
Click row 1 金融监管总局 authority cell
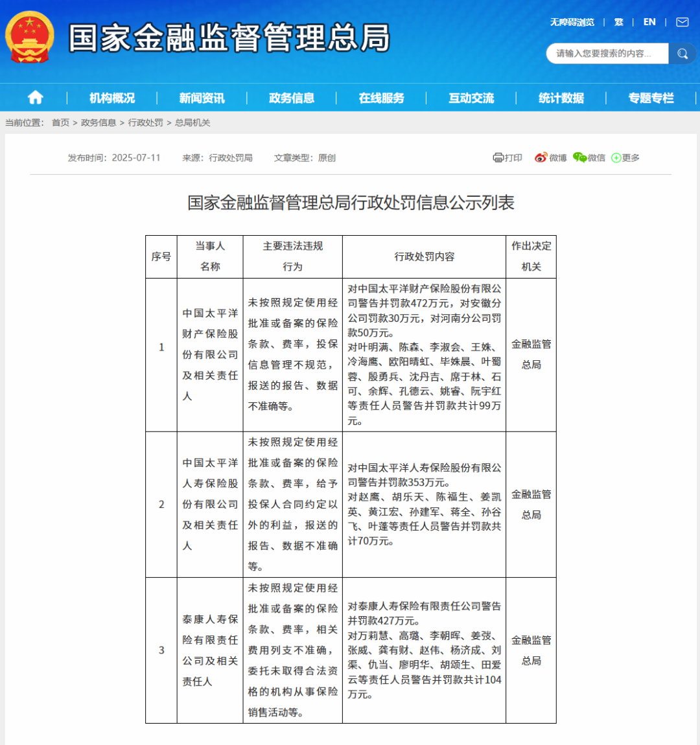(531, 355)
